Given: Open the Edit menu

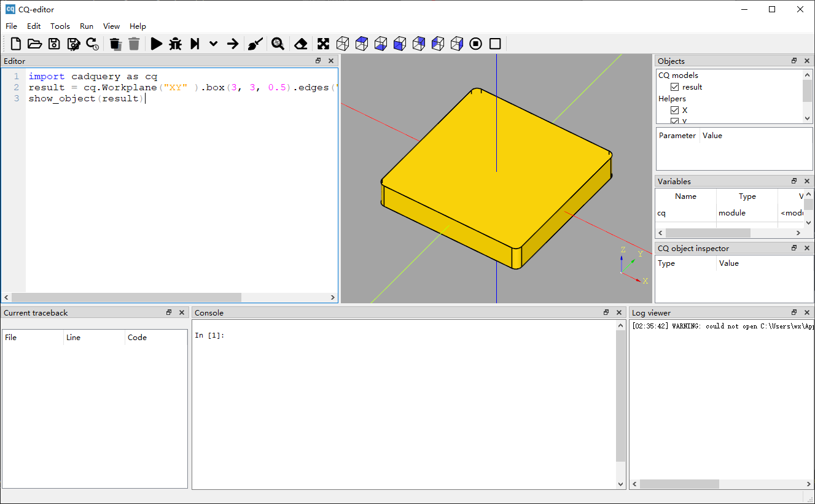Looking at the screenshot, I should tap(34, 26).
